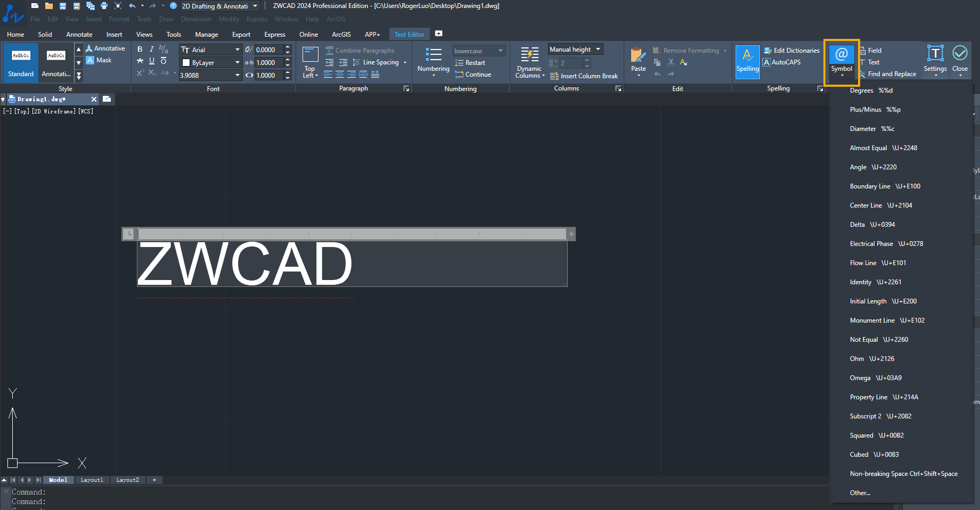This screenshot has height=510, width=980.
Task: Click Restart numbering
Action: [x=470, y=63]
